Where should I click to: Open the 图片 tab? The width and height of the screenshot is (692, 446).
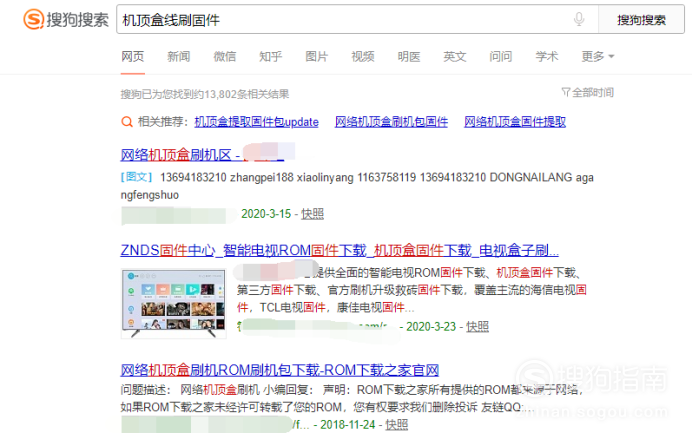click(x=316, y=56)
